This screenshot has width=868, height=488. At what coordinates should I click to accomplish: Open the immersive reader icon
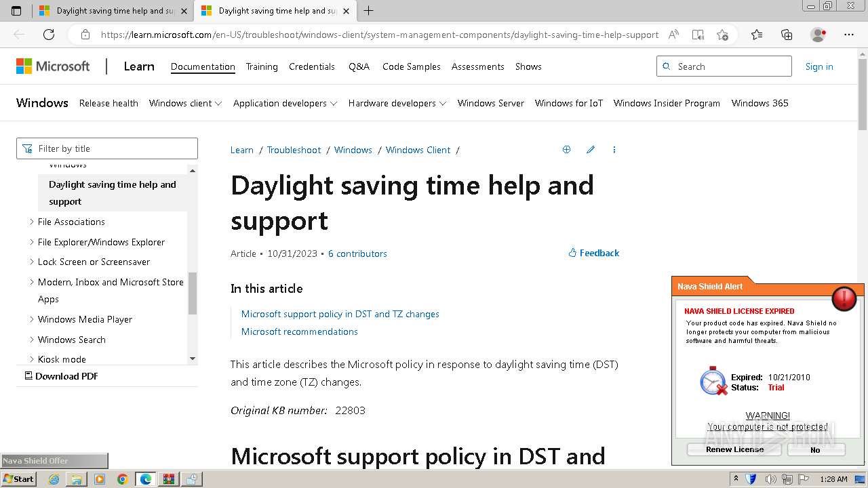[698, 35]
